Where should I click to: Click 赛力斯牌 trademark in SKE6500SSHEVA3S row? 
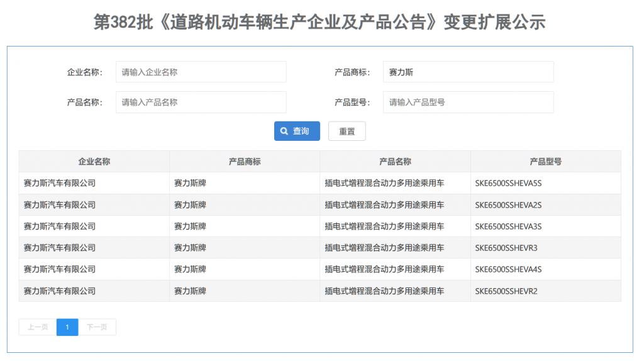pyautogui.click(x=190, y=226)
